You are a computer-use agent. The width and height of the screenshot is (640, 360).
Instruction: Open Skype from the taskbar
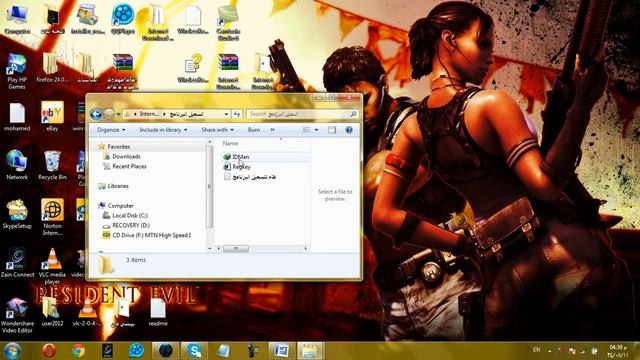tap(194, 351)
